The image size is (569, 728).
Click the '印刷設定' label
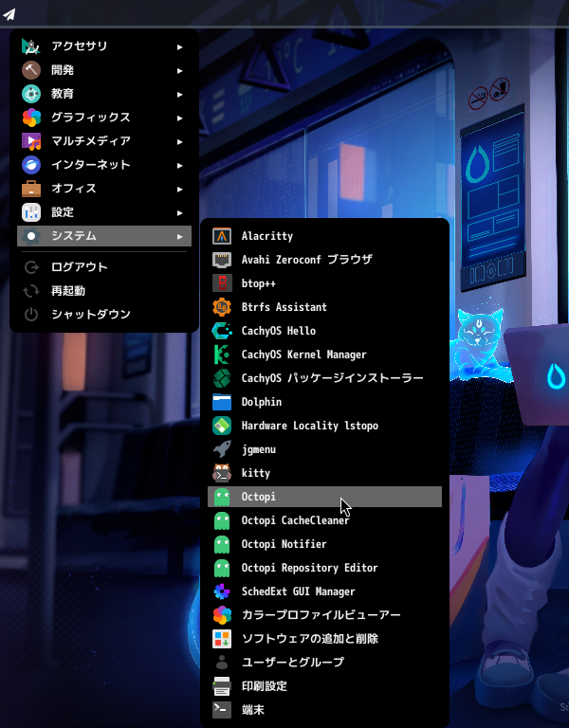pyautogui.click(x=265, y=685)
